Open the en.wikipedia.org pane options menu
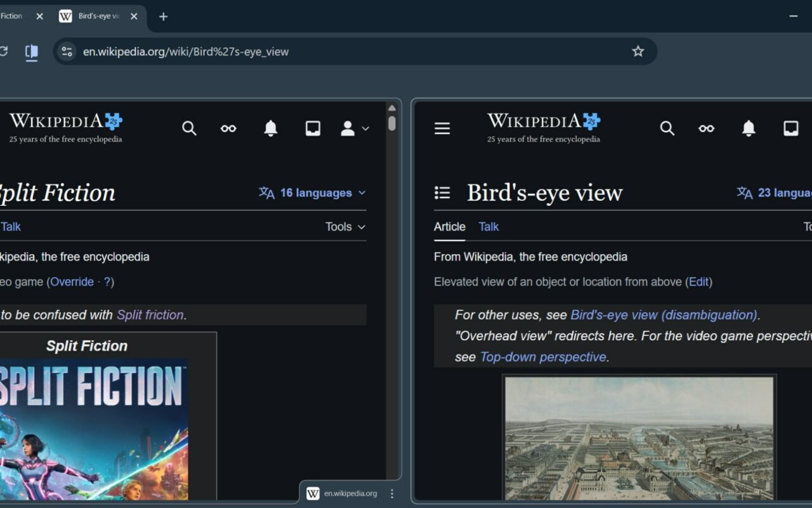 [392, 493]
